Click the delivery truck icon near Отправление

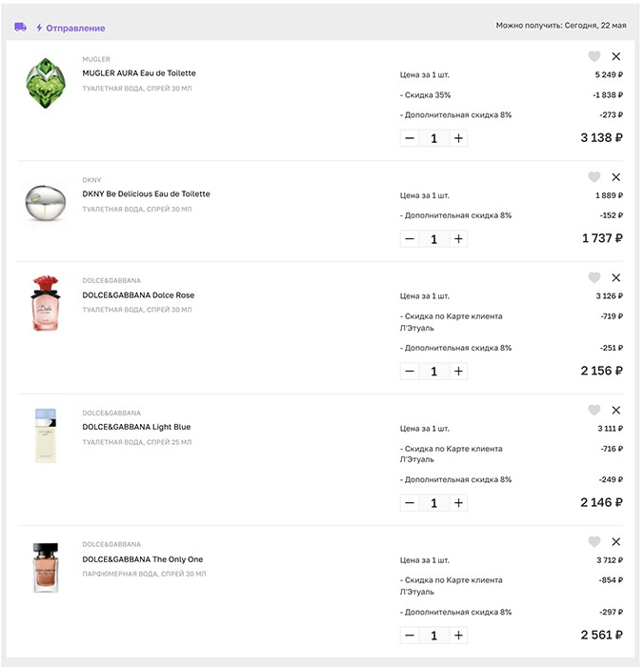[x=20, y=28]
